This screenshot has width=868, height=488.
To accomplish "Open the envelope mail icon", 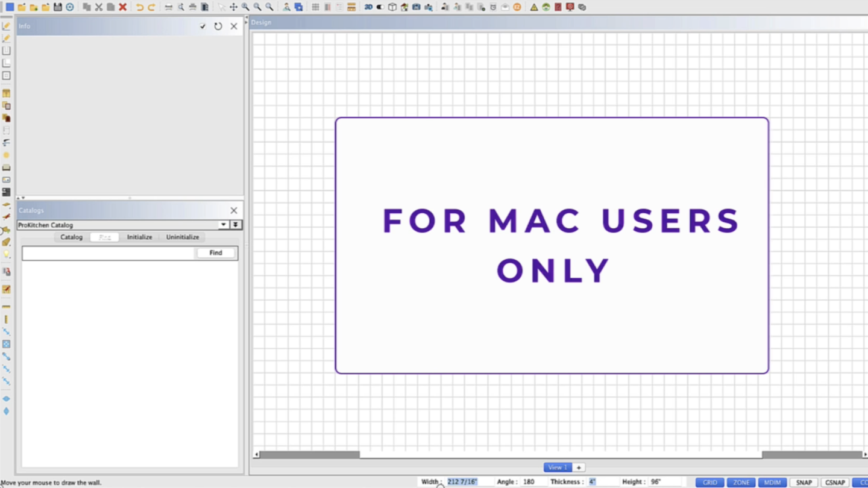I will tap(505, 7).
